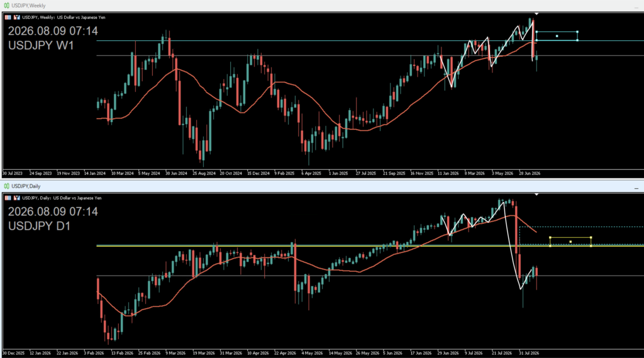Open the red-blue bar icon in the Daily chart
This screenshot has height=358, width=644.
coord(17,198)
